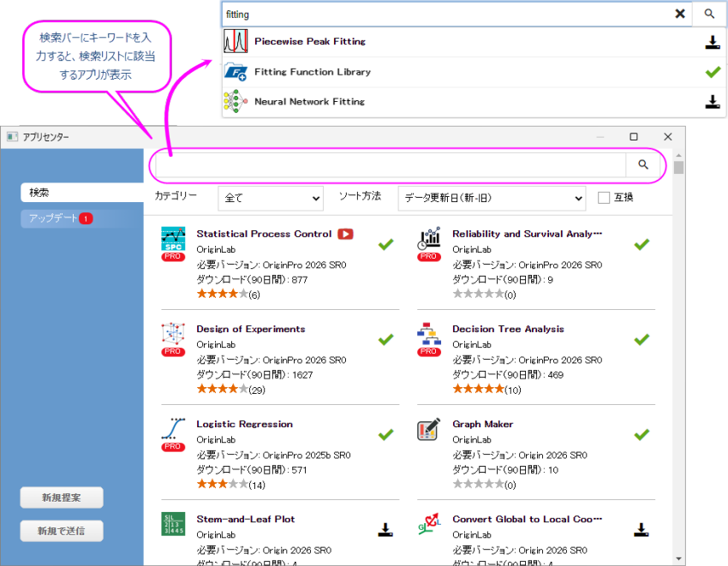Select the Piecewise Peak Fitting result text
728x566 pixels.
point(310,41)
